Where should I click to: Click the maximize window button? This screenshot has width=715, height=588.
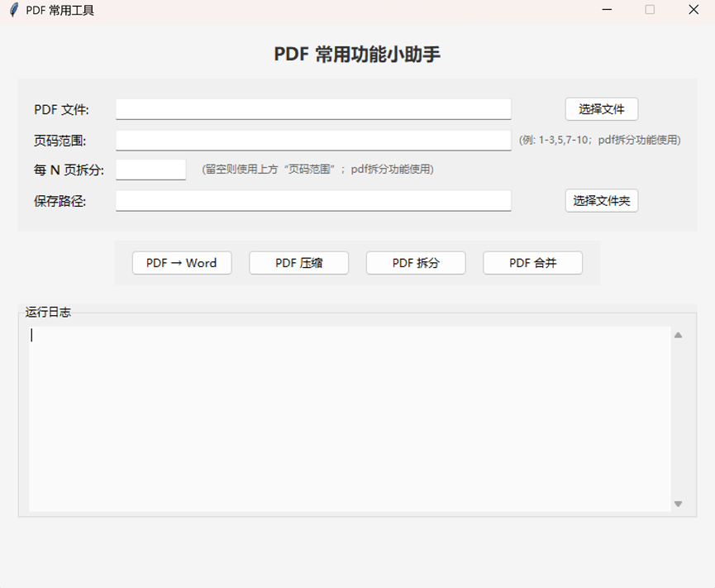[650, 10]
